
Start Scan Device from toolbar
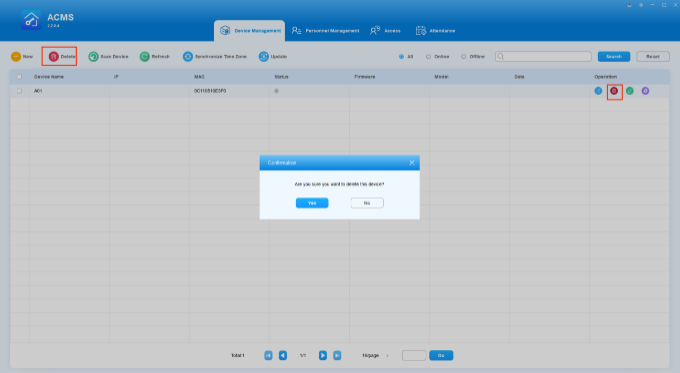click(x=93, y=56)
